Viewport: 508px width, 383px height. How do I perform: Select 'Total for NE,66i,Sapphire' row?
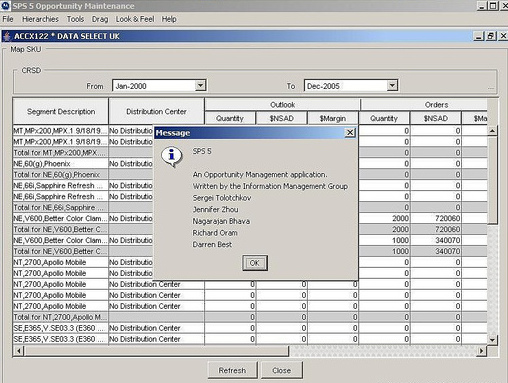pos(250,207)
